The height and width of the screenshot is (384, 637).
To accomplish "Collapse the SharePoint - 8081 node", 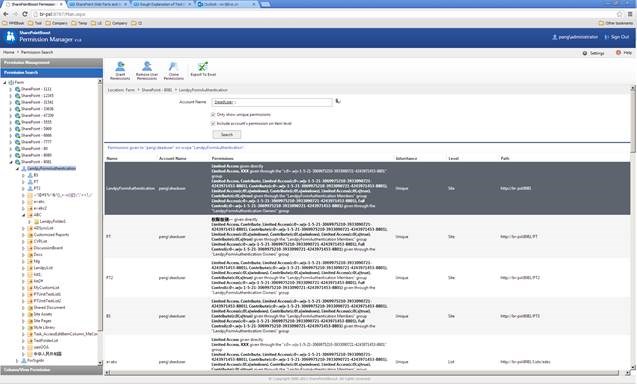I will coord(11,162).
